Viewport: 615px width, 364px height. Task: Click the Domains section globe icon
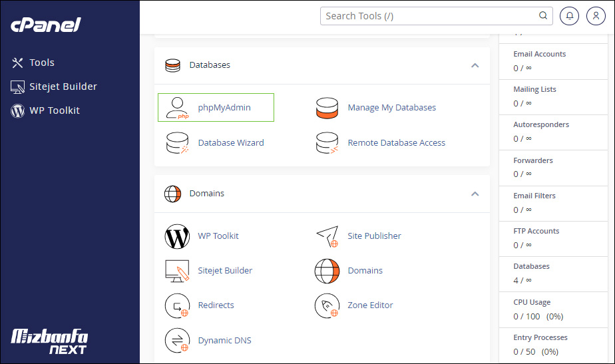click(172, 194)
